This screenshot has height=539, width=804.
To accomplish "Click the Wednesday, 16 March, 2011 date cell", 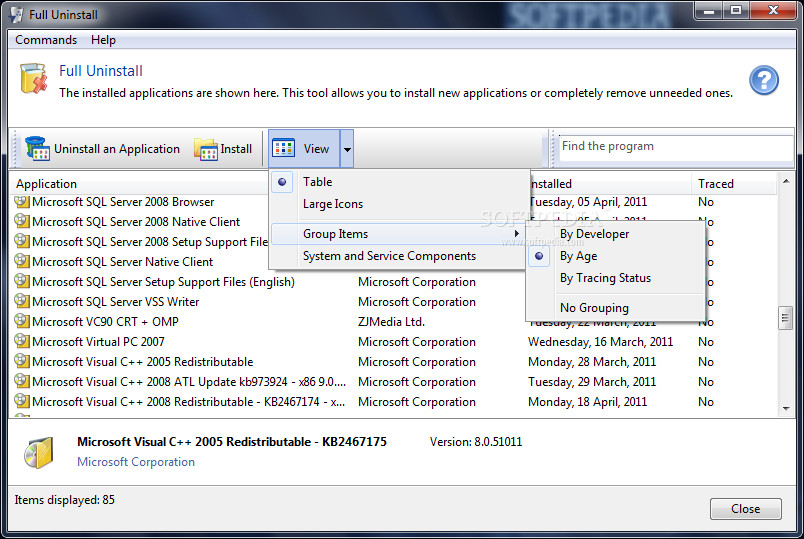I will pyautogui.click(x=600, y=342).
